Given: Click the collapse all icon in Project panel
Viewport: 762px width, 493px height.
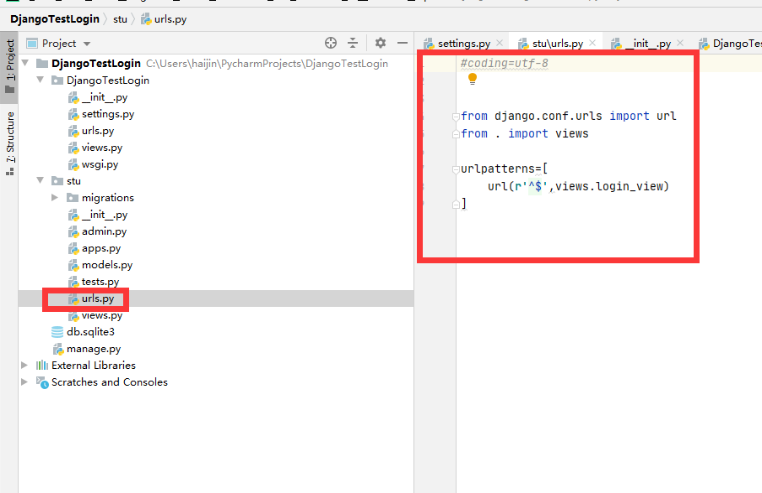Looking at the screenshot, I should pos(353,43).
